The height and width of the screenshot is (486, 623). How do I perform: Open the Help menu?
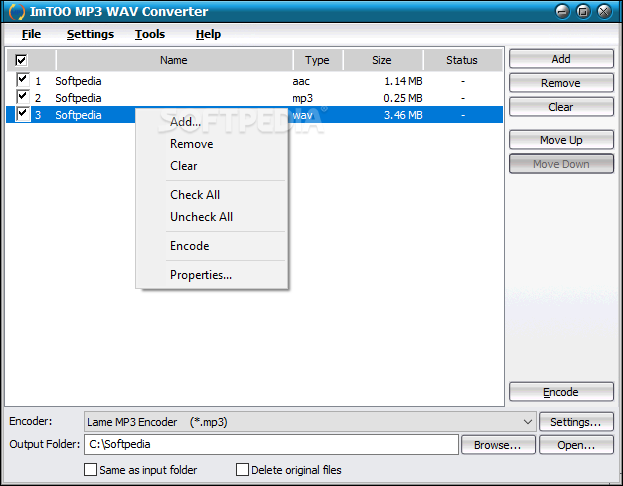click(x=208, y=34)
